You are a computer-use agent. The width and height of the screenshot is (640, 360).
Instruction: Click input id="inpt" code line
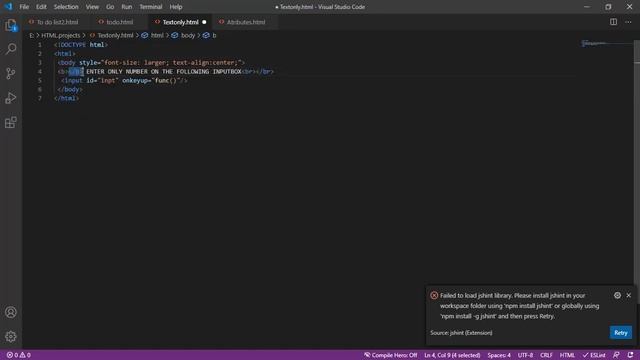(124, 80)
